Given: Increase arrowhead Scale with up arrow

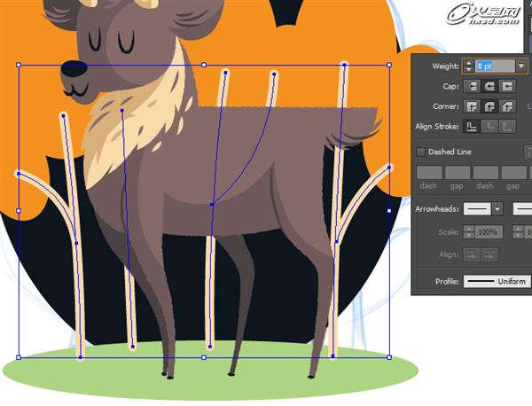Looking at the screenshot, I should (468, 229).
